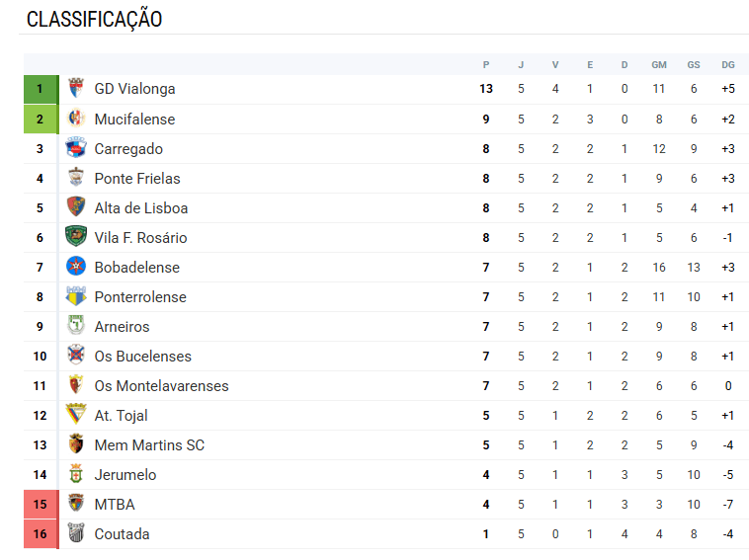Open the Ponte Frielas team link
This screenshot has height=560, width=749.
coord(137,179)
